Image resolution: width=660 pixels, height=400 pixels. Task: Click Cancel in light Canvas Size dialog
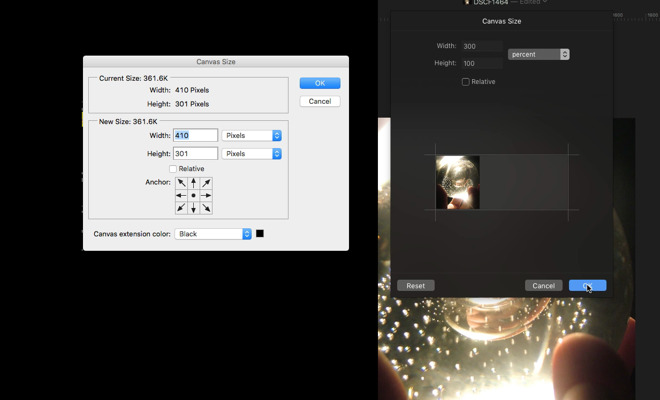coord(320,101)
